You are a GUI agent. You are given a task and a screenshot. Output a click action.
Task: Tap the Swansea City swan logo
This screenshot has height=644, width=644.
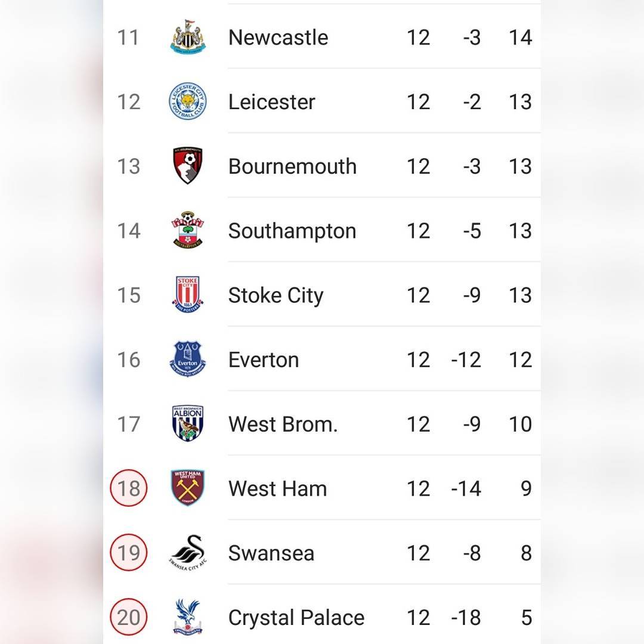click(x=188, y=552)
